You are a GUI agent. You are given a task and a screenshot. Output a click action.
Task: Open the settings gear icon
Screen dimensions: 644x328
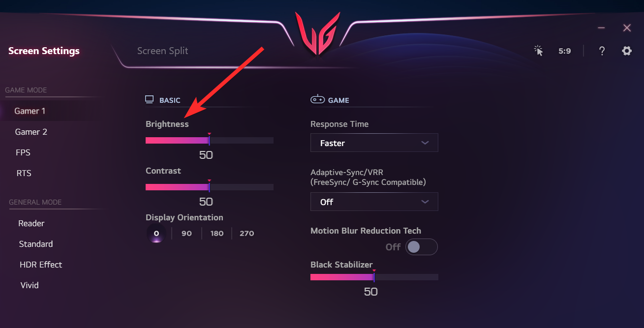(626, 51)
